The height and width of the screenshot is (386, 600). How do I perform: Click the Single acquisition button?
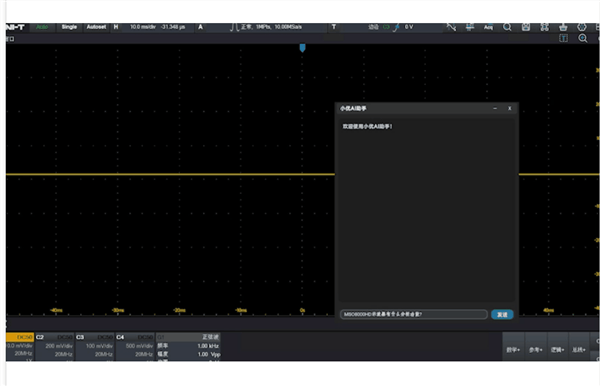click(x=69, y=27)
